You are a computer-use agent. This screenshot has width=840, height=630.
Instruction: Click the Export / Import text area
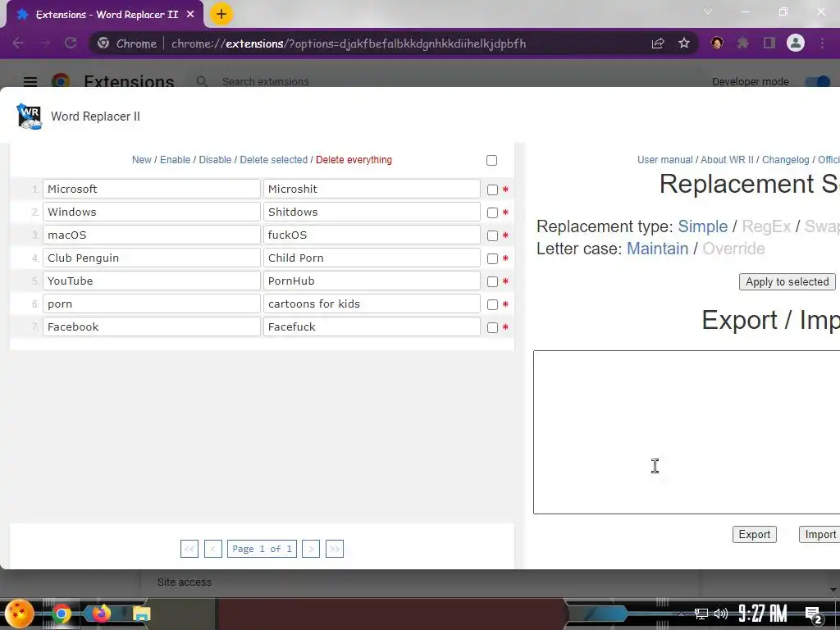687,432
